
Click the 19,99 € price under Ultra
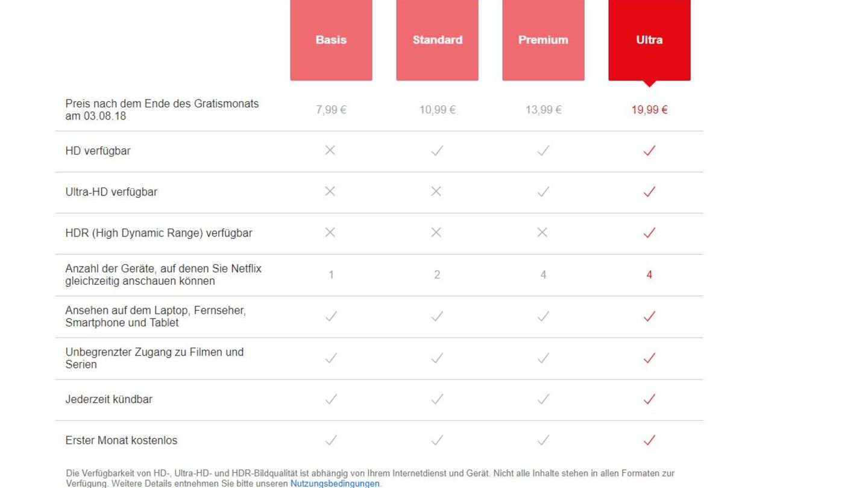pyautogui.click(x=649, y=109)
